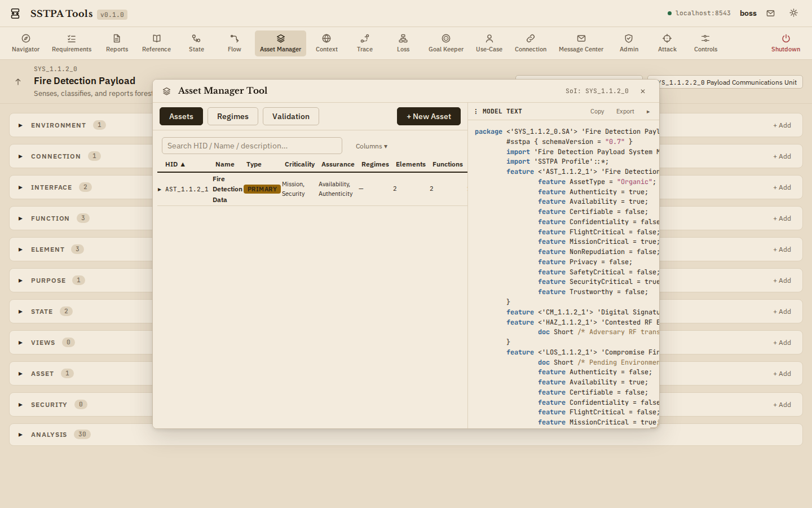Export the model text

pyautogui.click(x=625, y=112)
